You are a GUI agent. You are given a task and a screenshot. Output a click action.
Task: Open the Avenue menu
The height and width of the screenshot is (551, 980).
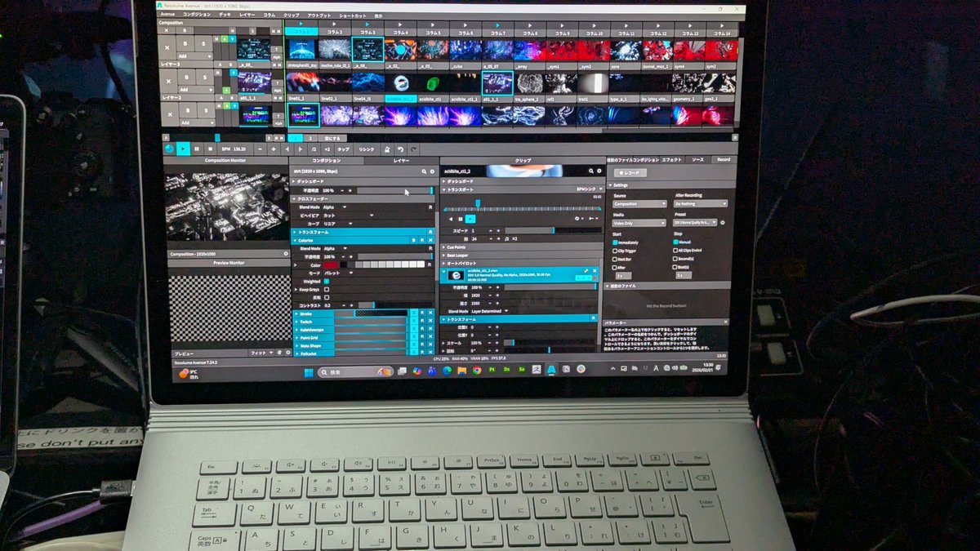click(x=167, y=14)
